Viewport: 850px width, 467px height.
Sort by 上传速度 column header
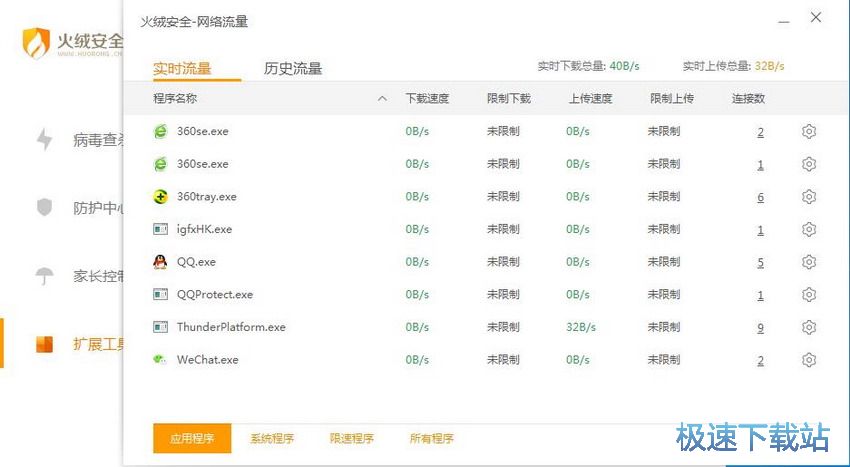tap(590, 99)
